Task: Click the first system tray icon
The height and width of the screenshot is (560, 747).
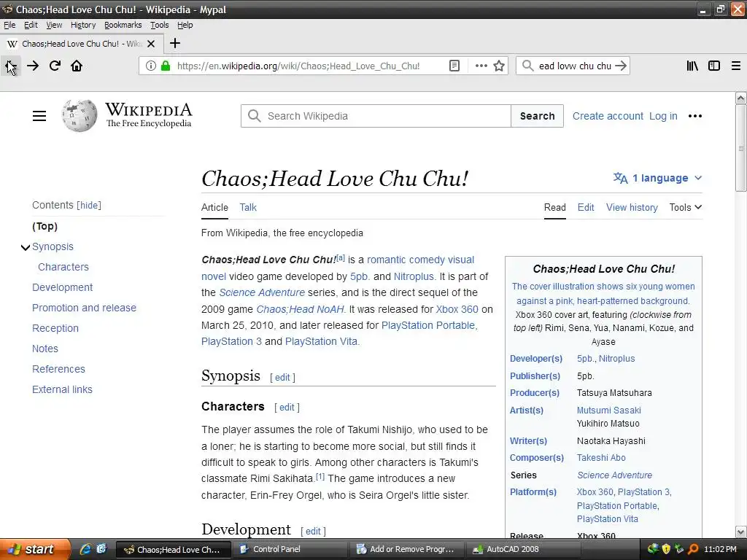Action: tap(653, 549)
